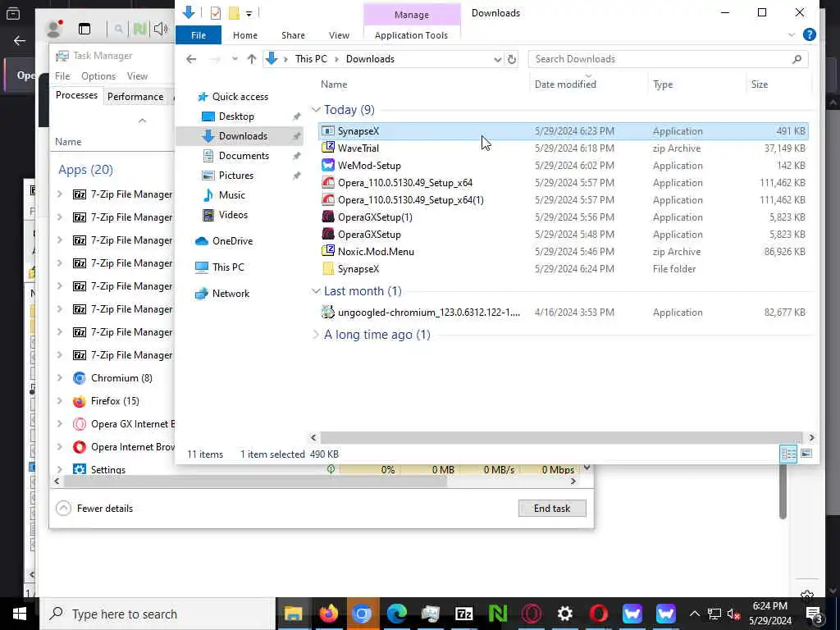This screenshot has width=840, height=630.
Task: Switch to Large icons view layout icon
Action: (806, 454)
